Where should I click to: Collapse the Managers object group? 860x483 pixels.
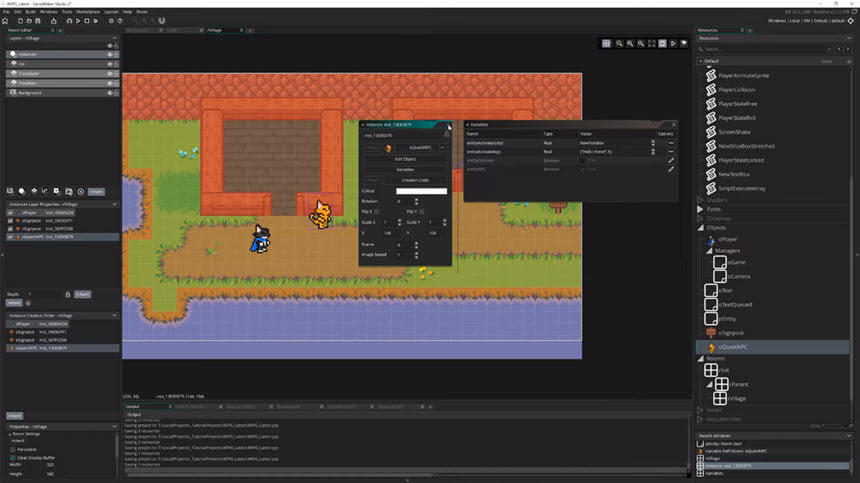click(x=709, y=251)
